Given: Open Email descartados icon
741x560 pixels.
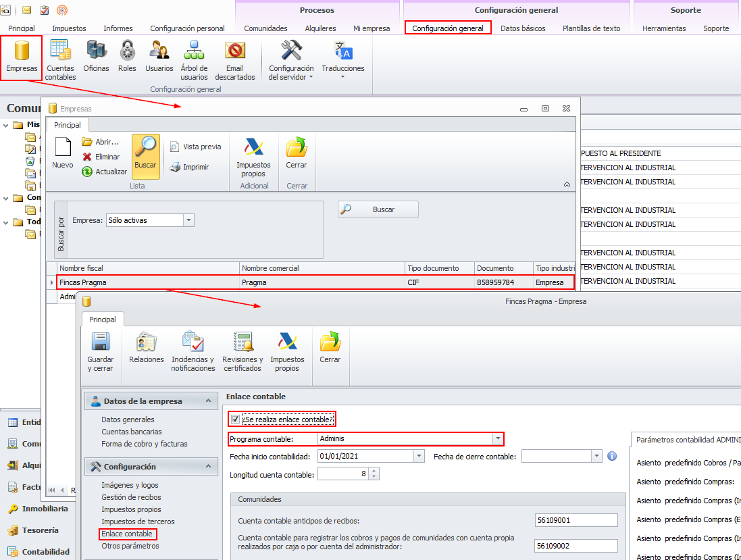Looking at the screenshot, I should coord(235,60).
